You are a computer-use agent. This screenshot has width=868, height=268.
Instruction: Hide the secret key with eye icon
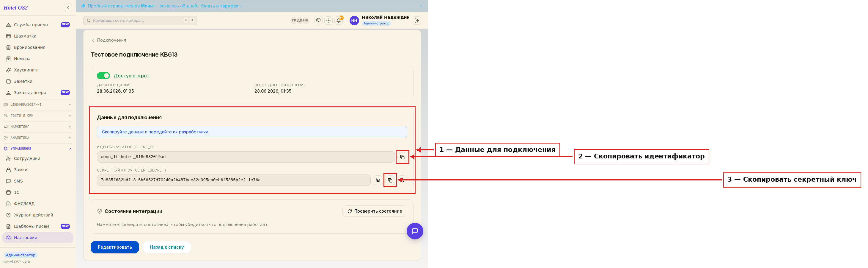(x=378, y=180)
